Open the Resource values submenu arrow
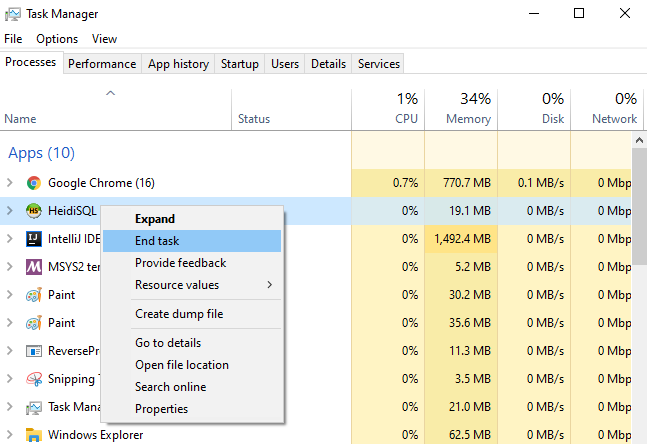Viewport: 647px width, 444px height. point(269,285)
